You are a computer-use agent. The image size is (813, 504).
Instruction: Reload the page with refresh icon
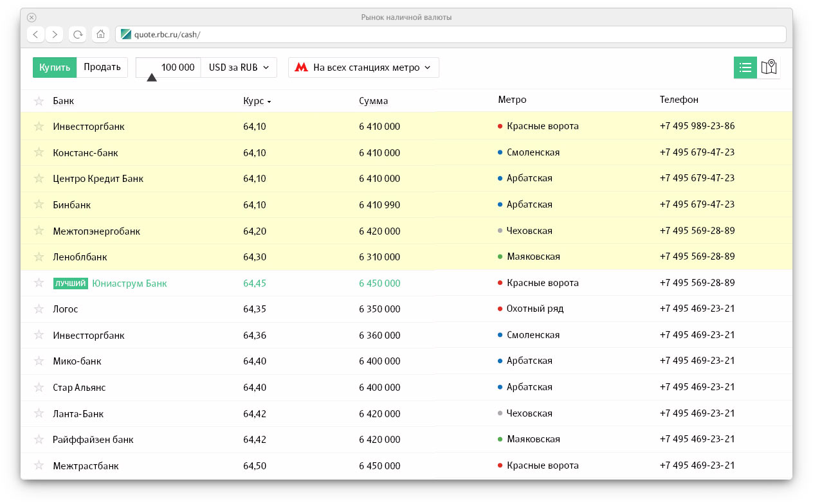(x=78, y=34)
